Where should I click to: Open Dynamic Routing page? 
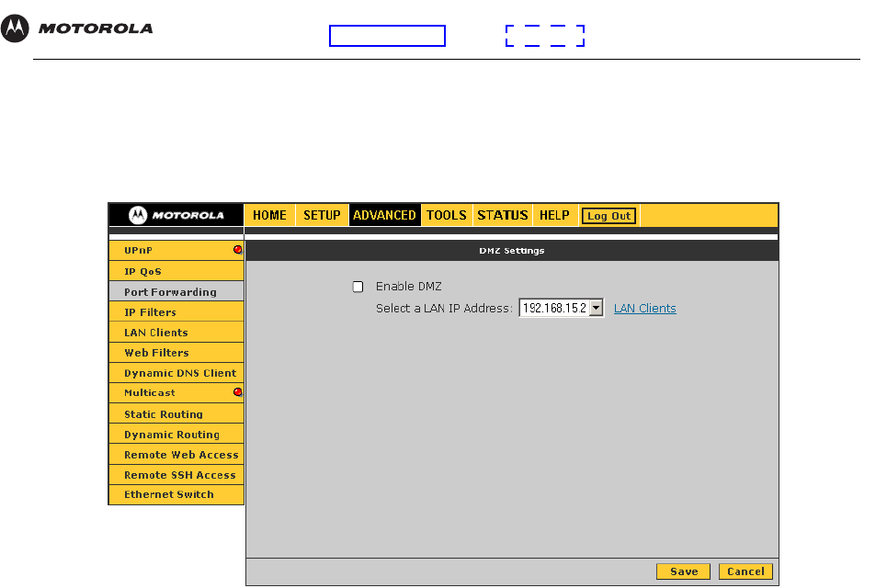pos(176,435)
